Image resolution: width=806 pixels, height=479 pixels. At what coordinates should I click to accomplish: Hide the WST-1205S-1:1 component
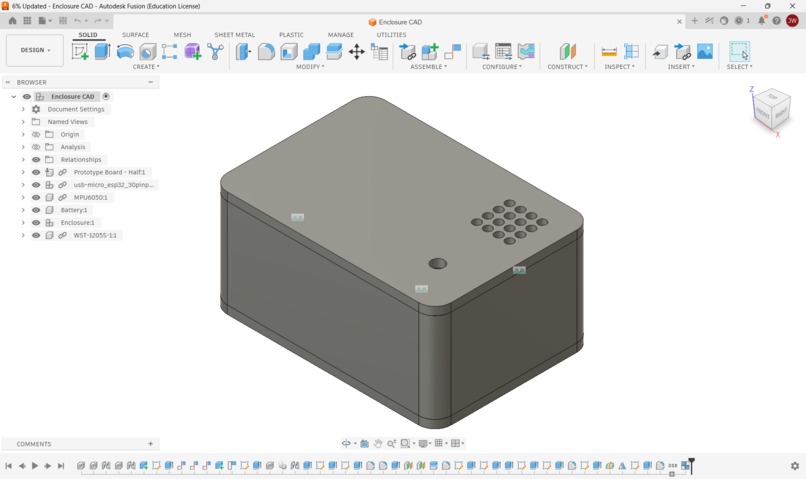[36, 235]
